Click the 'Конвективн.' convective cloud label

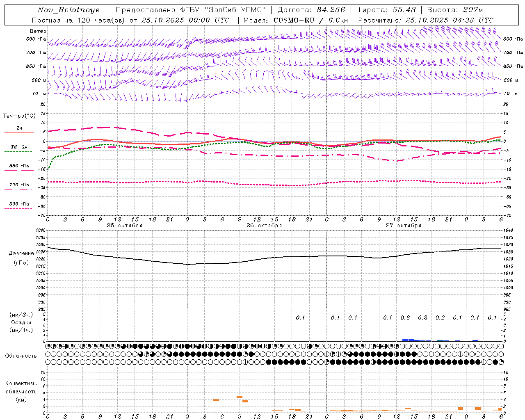(21, 383)
